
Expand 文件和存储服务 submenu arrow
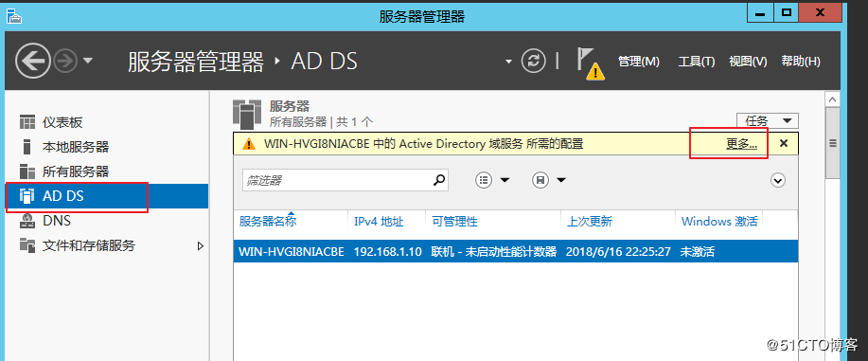point(201,245)
